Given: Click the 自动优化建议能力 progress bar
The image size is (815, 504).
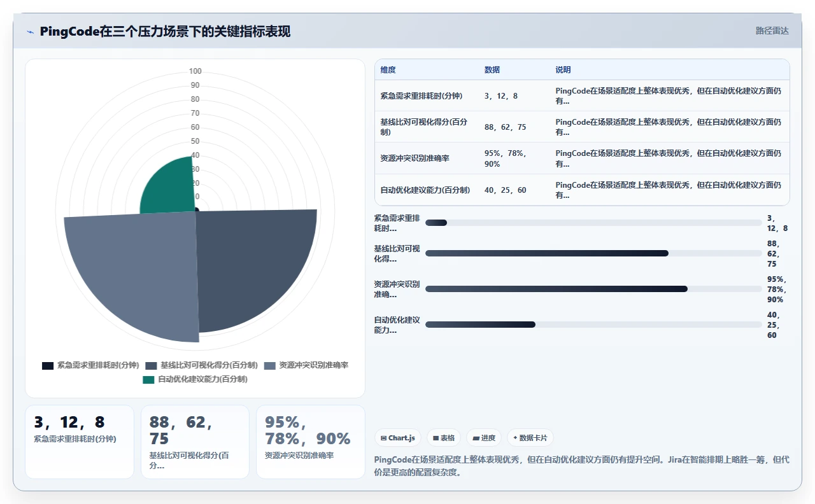Looking at the screenshot, I should point(593,325).
